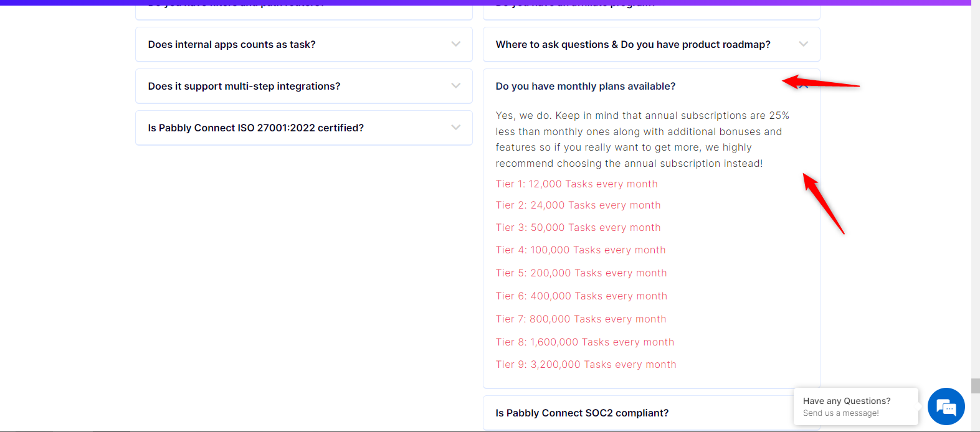Viewport: 980px width, 432px height.
Task: Select Tier 4: 100,000 Tasks link
Action: click(581, 250)
